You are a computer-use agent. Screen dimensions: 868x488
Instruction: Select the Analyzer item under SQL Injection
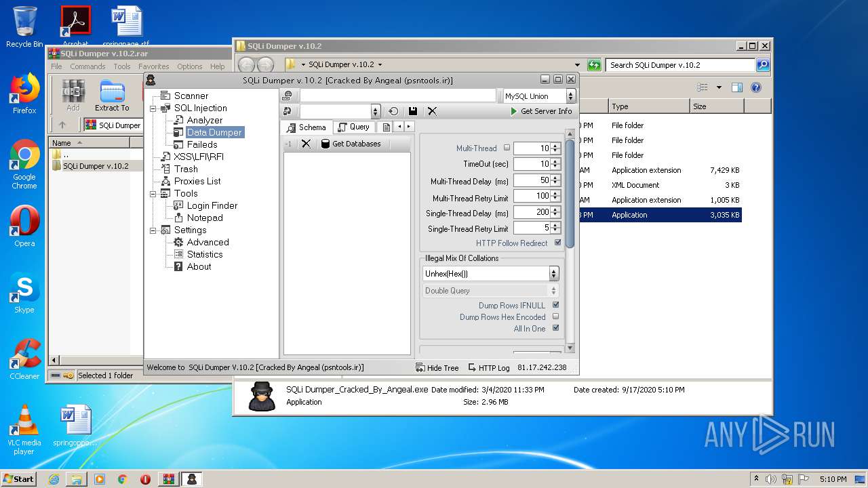tap(204, 120)
